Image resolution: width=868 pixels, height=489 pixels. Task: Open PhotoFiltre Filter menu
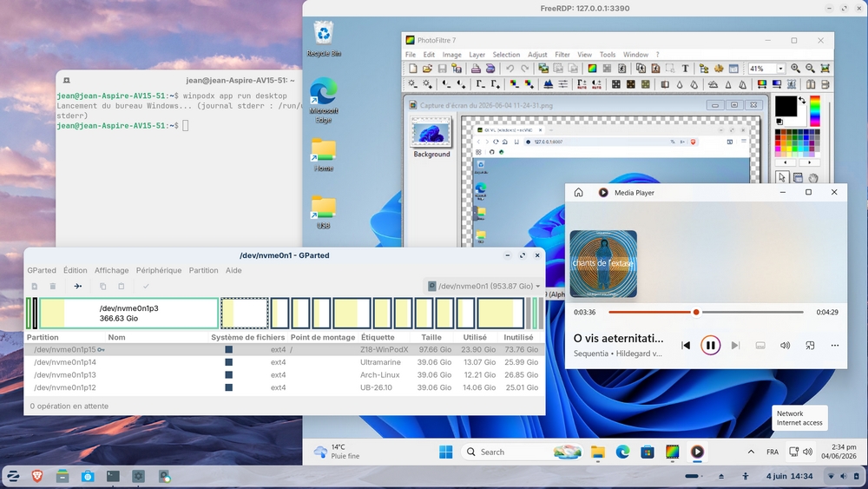click(562, 55)
